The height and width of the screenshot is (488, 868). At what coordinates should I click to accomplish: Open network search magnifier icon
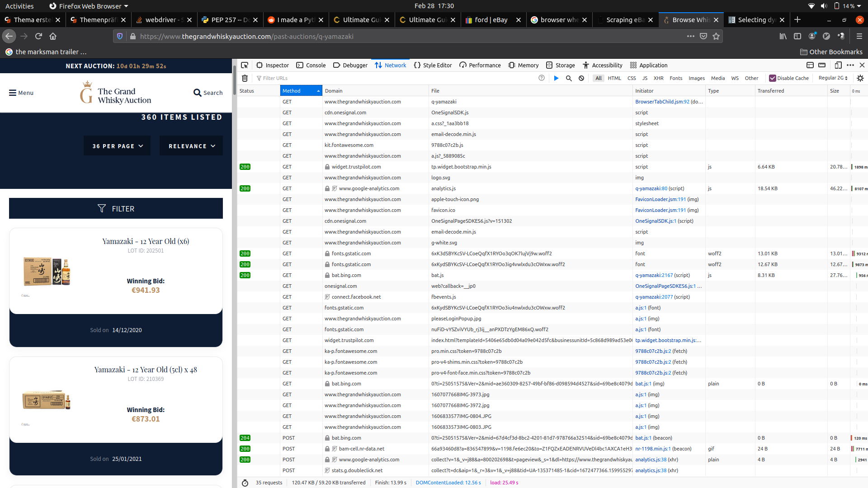point(569,78)
